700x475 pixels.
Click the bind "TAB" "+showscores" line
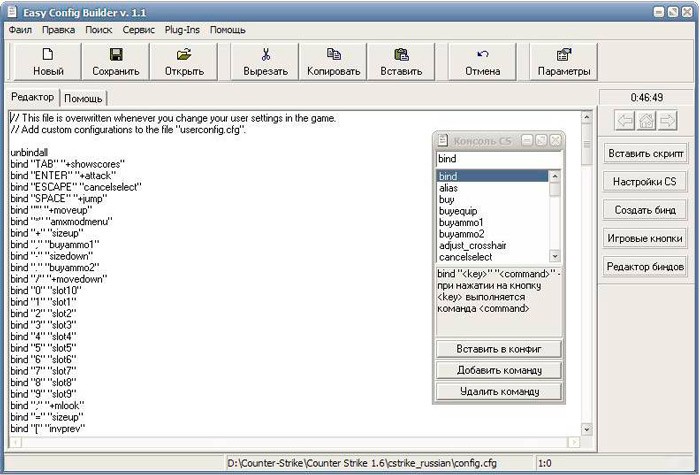click(67, 164)
